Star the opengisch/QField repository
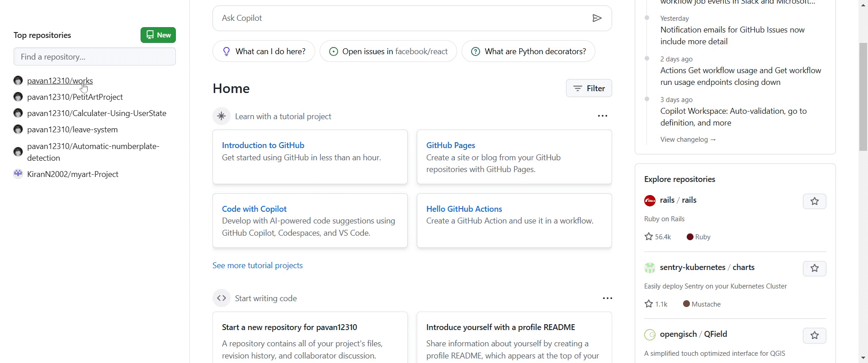This screenshot has width=868, height=363. [815, 335]
